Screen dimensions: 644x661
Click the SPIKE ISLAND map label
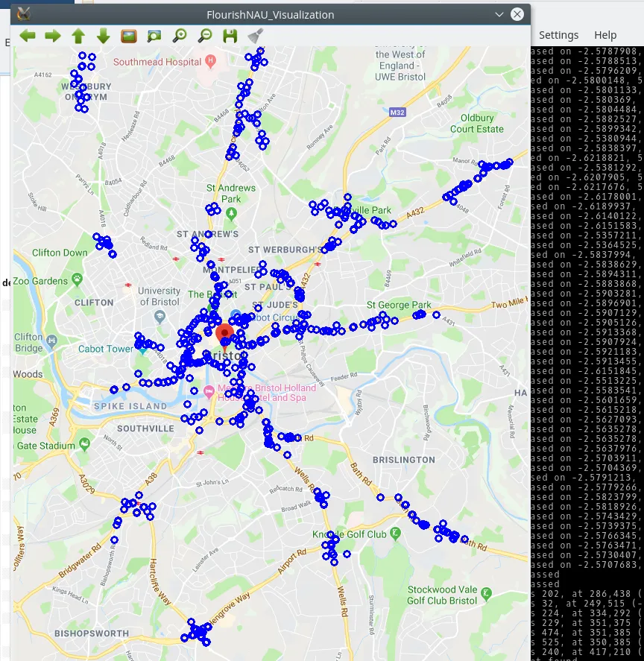click(x=130, y=406)
